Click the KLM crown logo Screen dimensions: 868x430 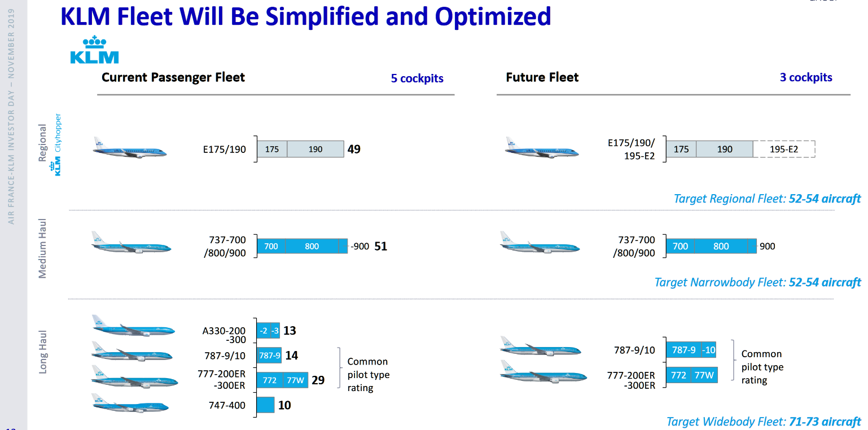point(94,50)
